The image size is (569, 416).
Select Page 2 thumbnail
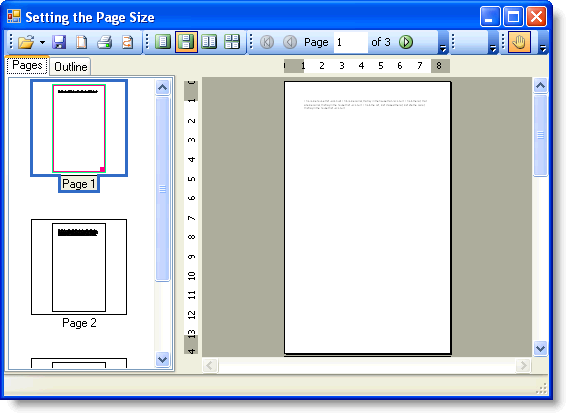[79, 267]
